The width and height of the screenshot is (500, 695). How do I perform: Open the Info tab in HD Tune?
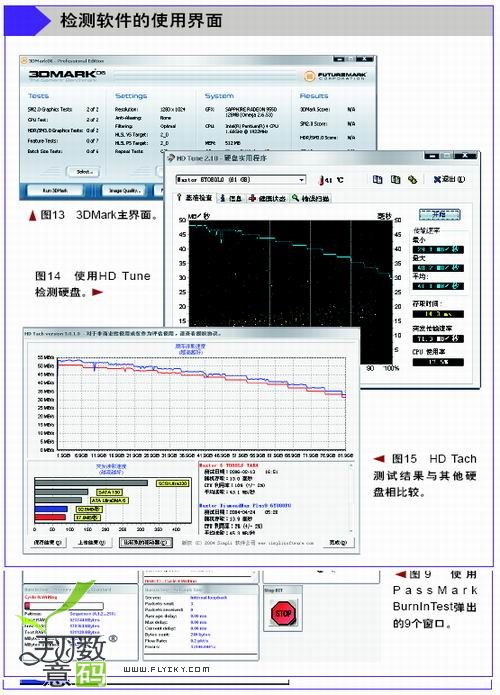point(231,198)
